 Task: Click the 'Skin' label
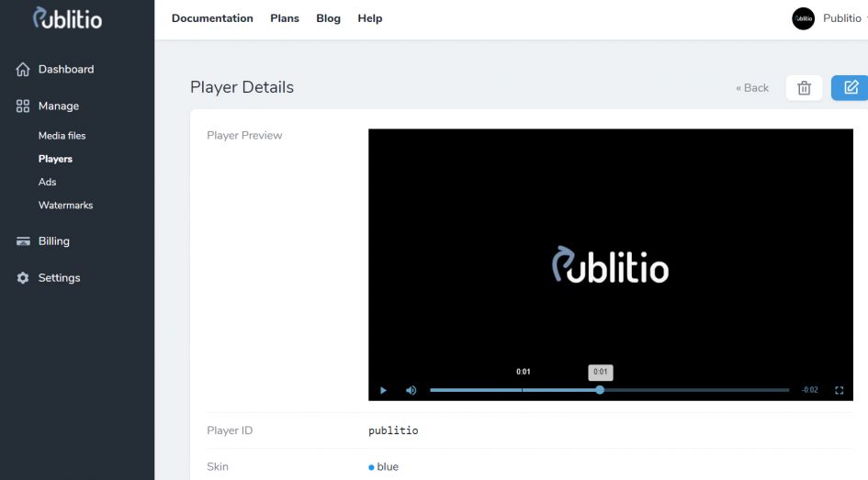coord(218,467)
